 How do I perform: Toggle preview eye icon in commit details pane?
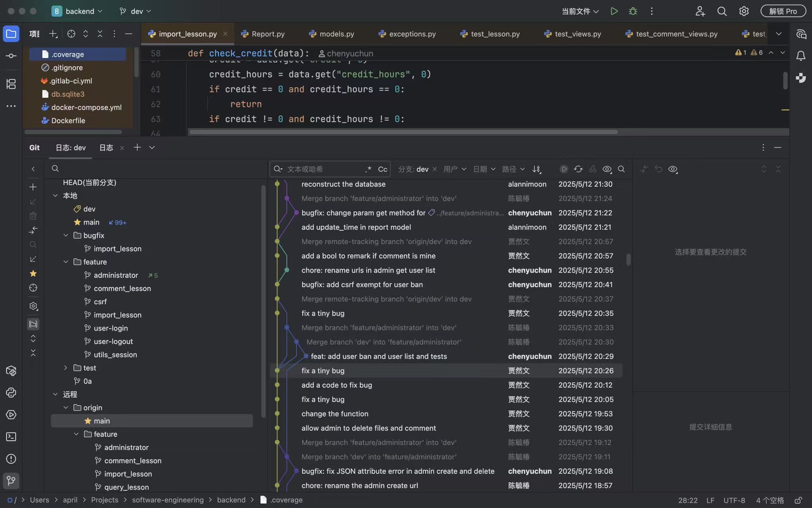point(673,169)
